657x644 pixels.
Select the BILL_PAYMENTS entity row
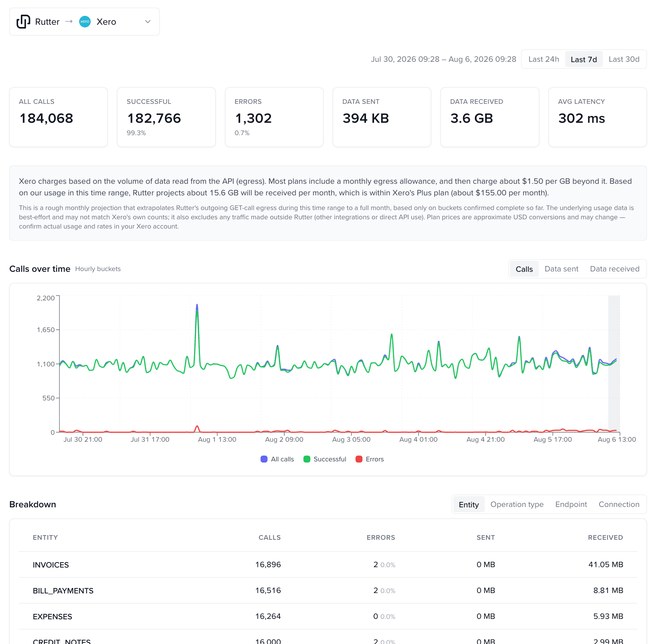point(328,590)
